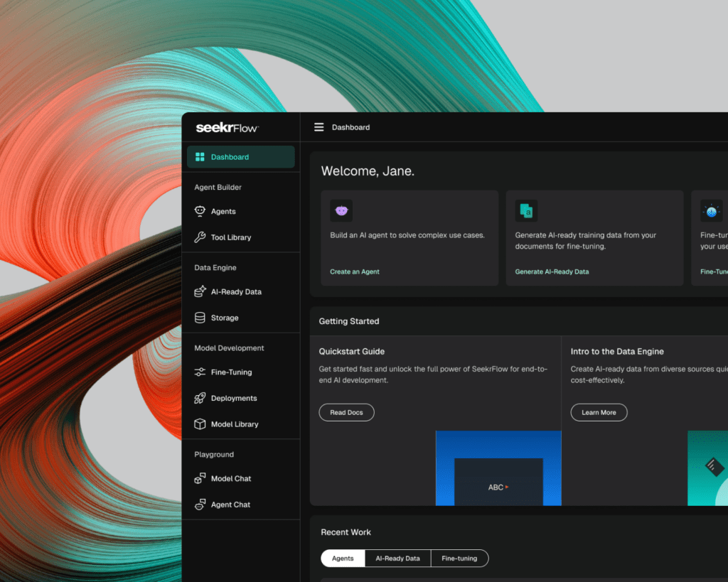Select the Agents tab in Recent Work
Viewport: 728px width, 582px height.
pos(342,559)
